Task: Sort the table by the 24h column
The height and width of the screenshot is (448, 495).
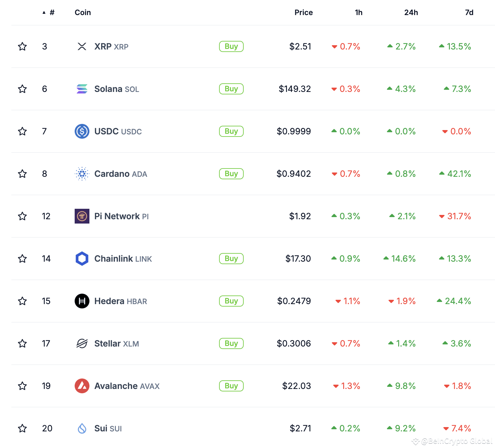Action: click(411, 12)
